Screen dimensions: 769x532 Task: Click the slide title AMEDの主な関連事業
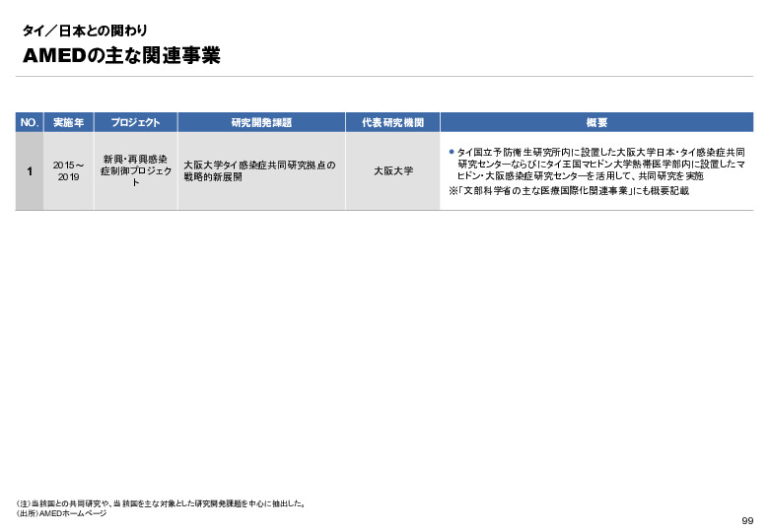tap(121, 55)
